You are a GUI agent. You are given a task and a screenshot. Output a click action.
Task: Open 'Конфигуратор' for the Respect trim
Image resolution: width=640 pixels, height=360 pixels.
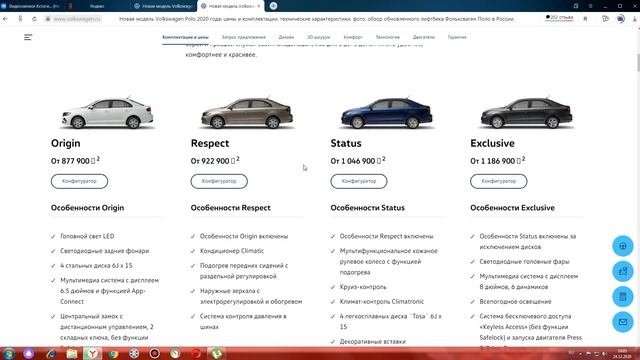tap(219, 181)
